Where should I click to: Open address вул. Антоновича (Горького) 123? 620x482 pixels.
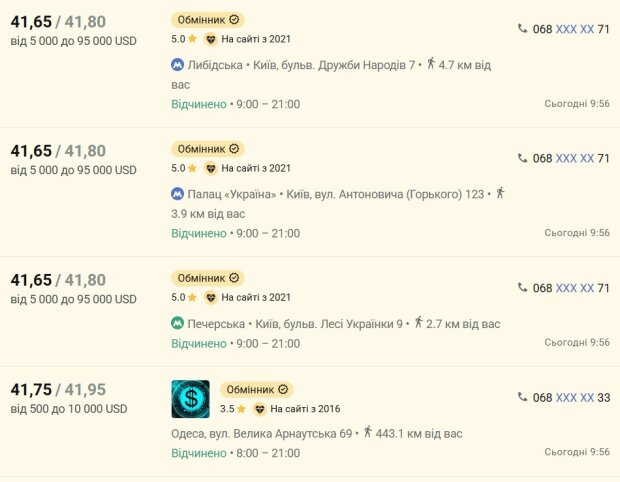(x=385, y=195)
